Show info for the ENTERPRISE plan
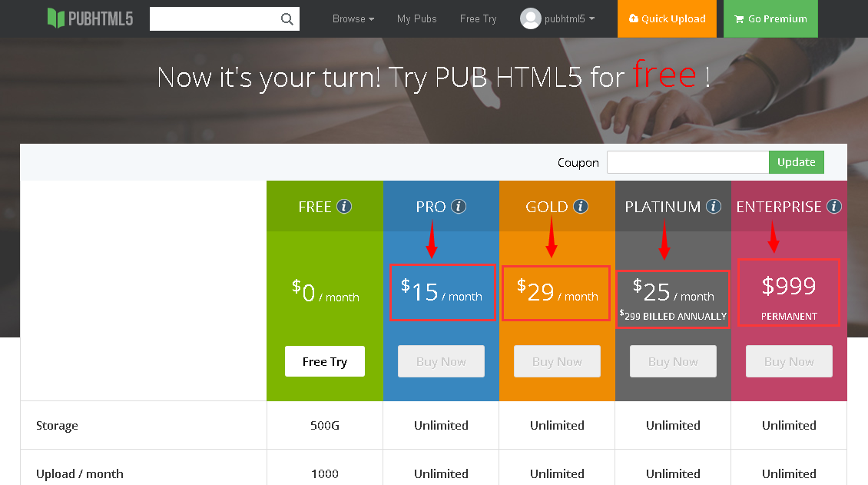This screenshot has width=868, height=485. tap(834, 207)
